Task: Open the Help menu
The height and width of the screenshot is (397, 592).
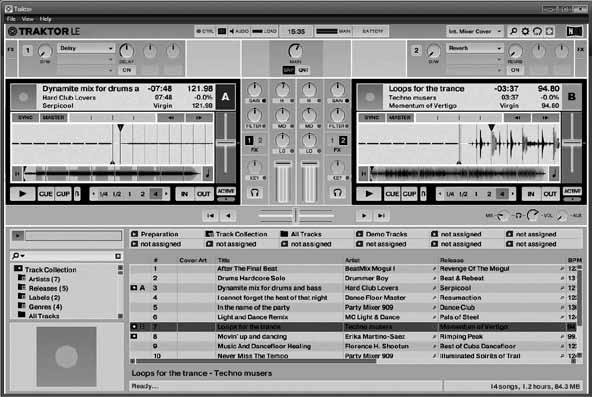Action: tap(45, 19)
